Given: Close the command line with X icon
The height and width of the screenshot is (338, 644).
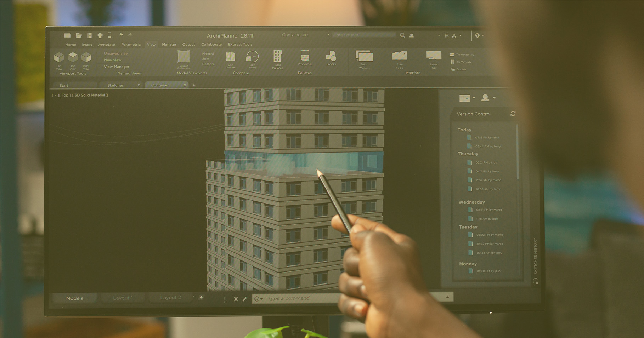Looking at the screenshot, I should click(236, 299).
